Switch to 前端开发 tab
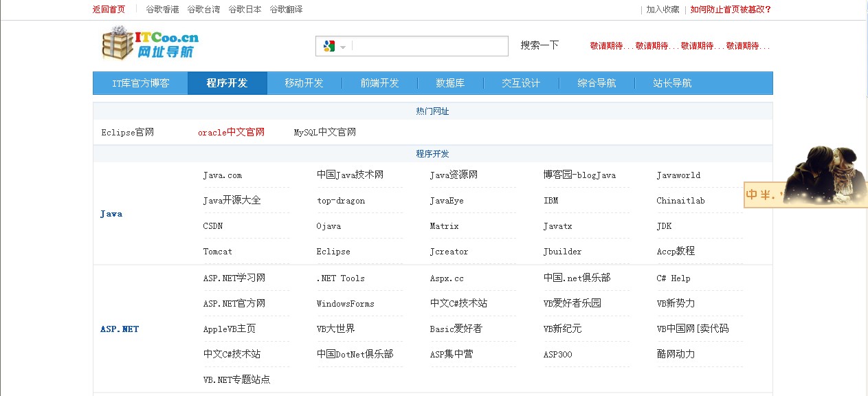The image size is (868, 396). (379, 83)
